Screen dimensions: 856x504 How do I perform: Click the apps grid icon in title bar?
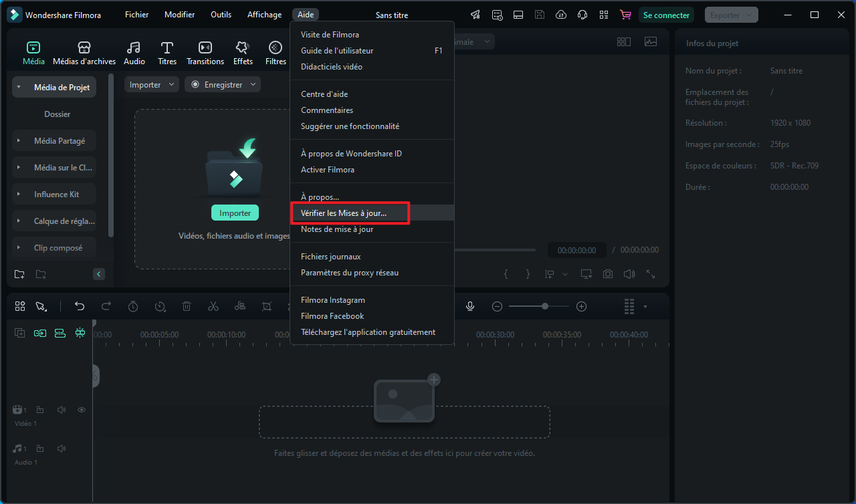(604, 15)
